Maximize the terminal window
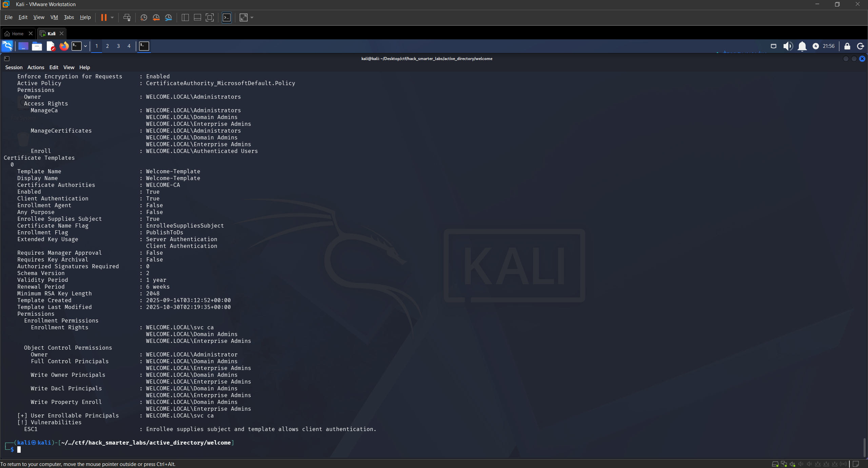 pyautogui.click(x=854, y=59)
